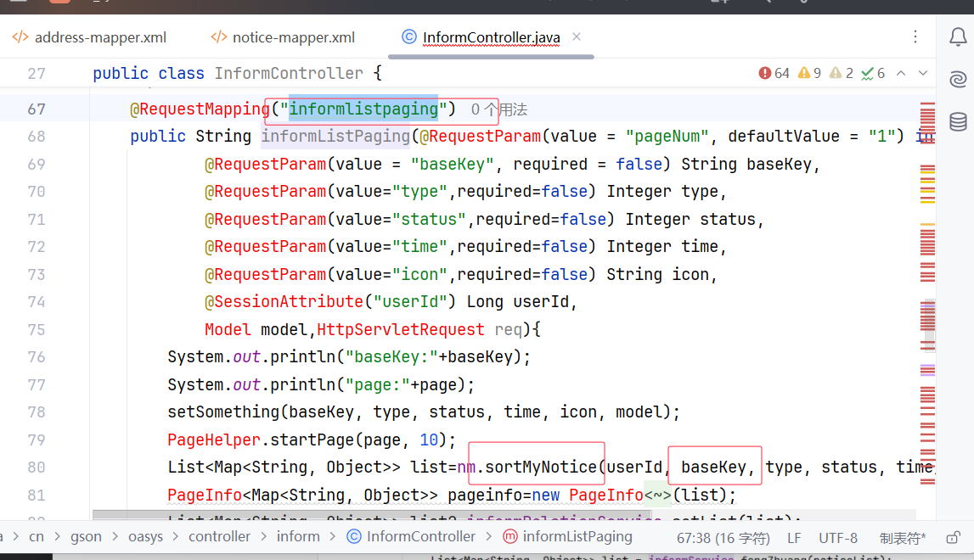Click the InformController breadcrumb item
Screen dimensions: 974x560
420,536
